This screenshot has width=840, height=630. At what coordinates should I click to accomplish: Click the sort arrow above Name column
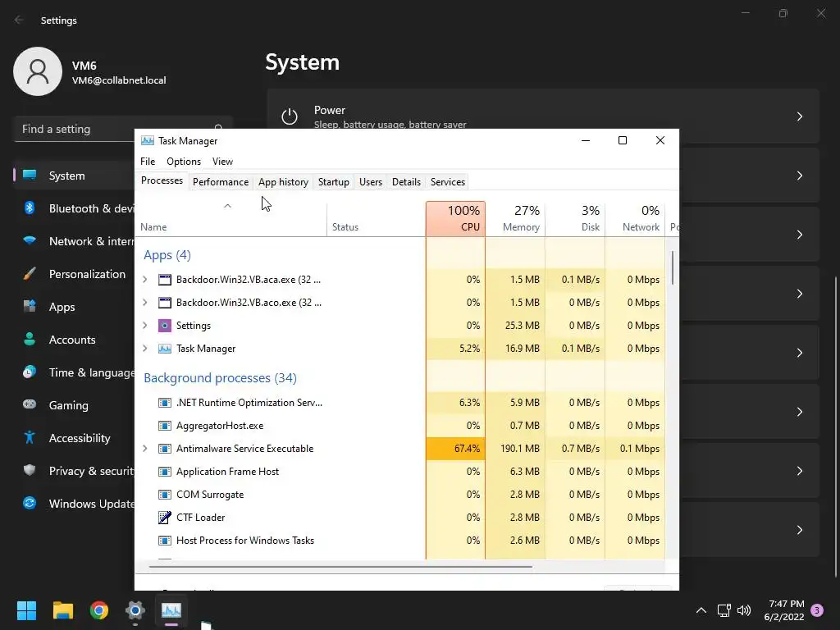228,206
